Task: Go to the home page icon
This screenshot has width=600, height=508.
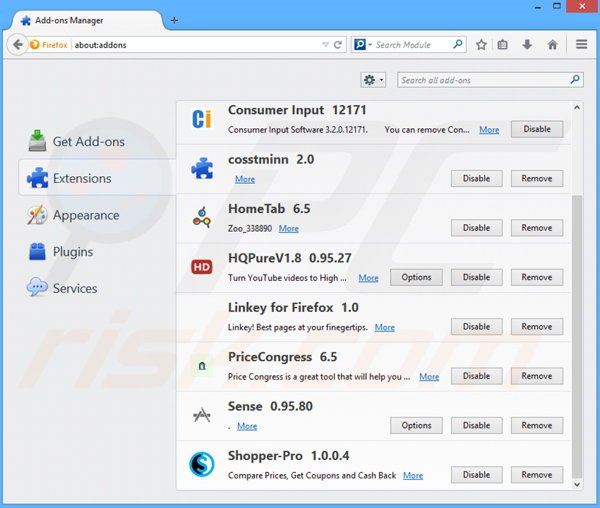Action: [x=552, y=45]
